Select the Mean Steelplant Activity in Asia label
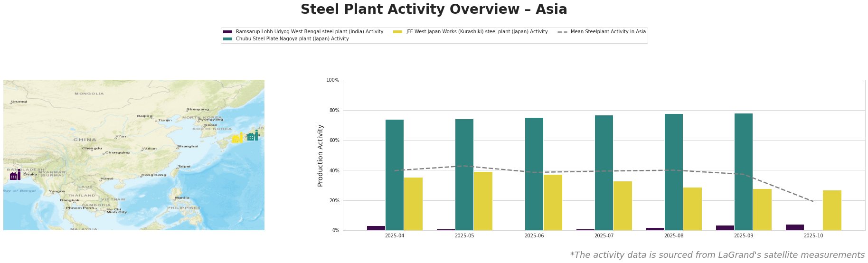This screenshot has height=263, width=868. pyautogui.click(x=608, y=32)
